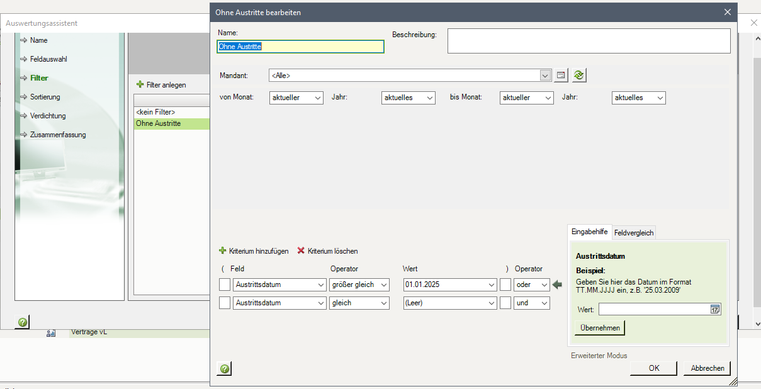The width and height of the screenshot is (761, 389).
Task: Open the (Leer) value dropdown
Action: coord(492,303)
